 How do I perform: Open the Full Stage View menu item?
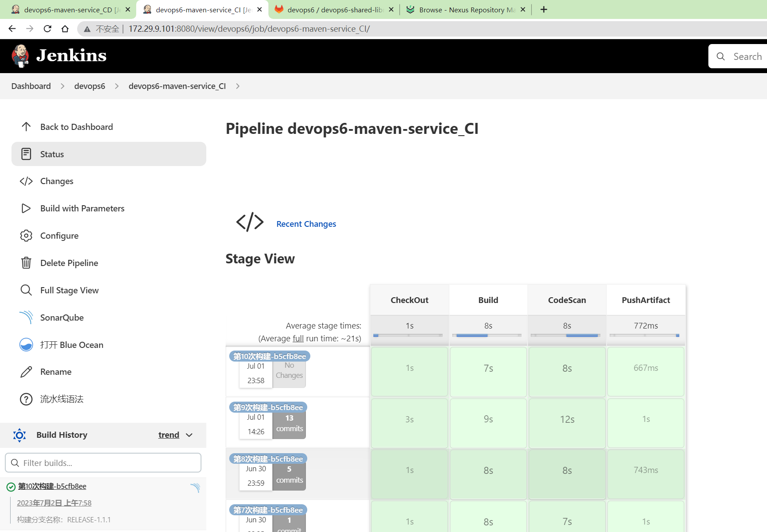tap(109, 290)
